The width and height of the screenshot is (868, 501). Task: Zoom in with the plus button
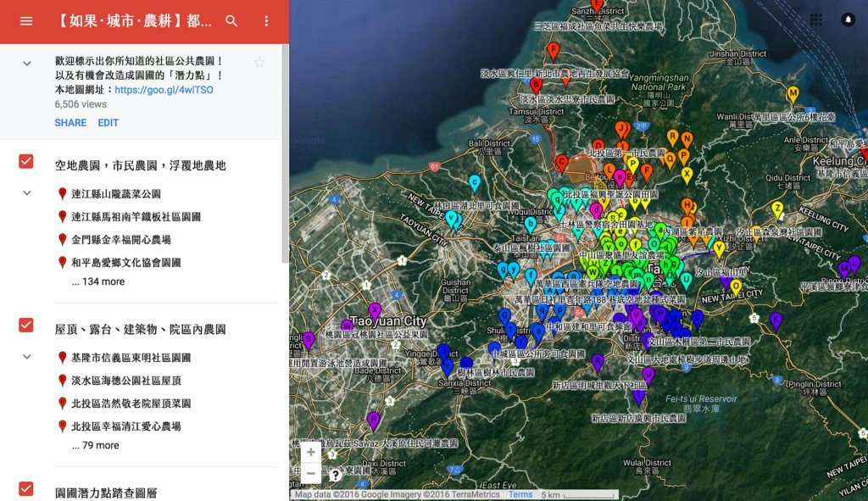pyautogui.click(x=310, y=452)
